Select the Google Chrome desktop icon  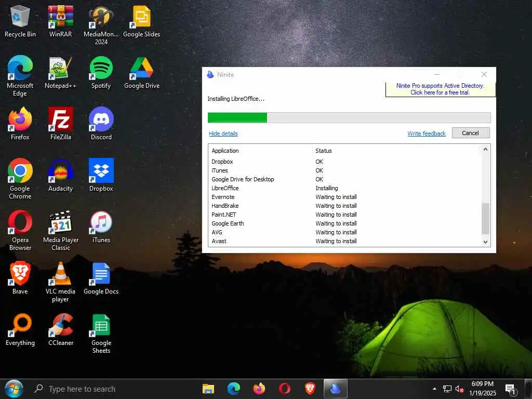point(20,179)
